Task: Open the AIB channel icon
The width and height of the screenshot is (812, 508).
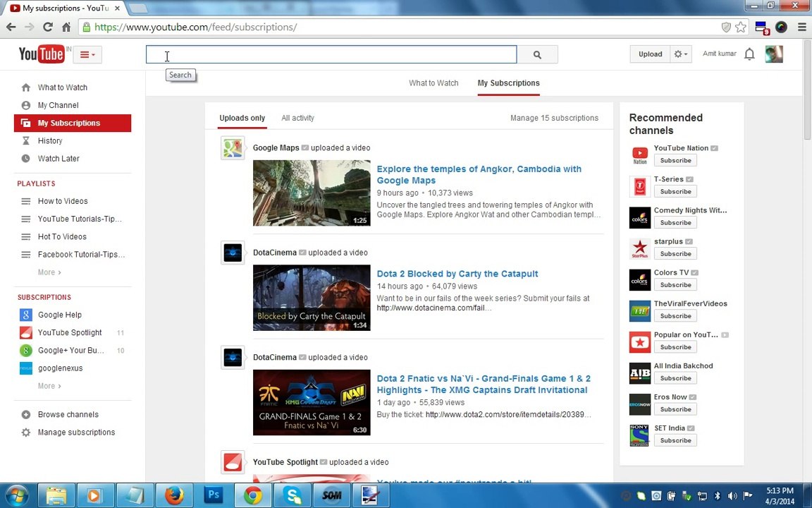Action: pos(639,373)
